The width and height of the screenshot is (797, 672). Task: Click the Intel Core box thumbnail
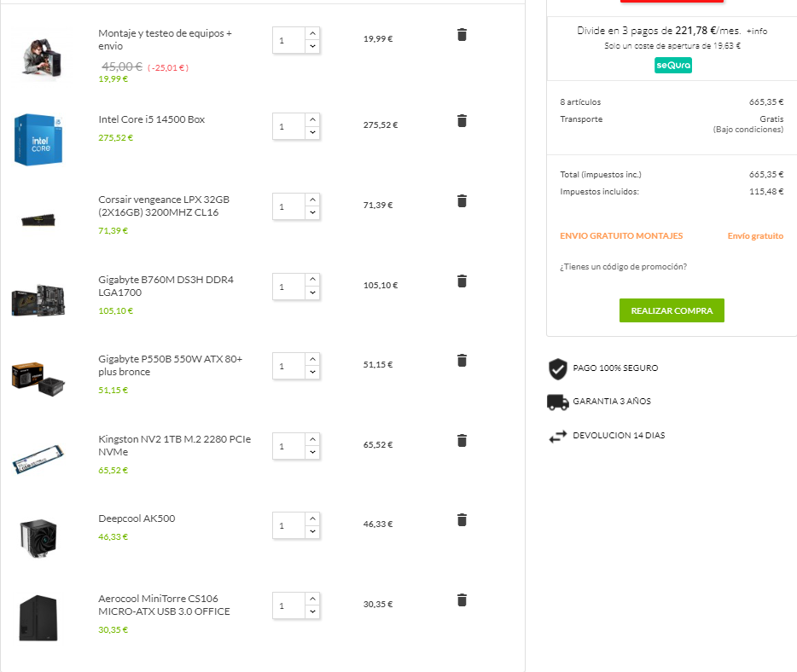click(38, 140)
